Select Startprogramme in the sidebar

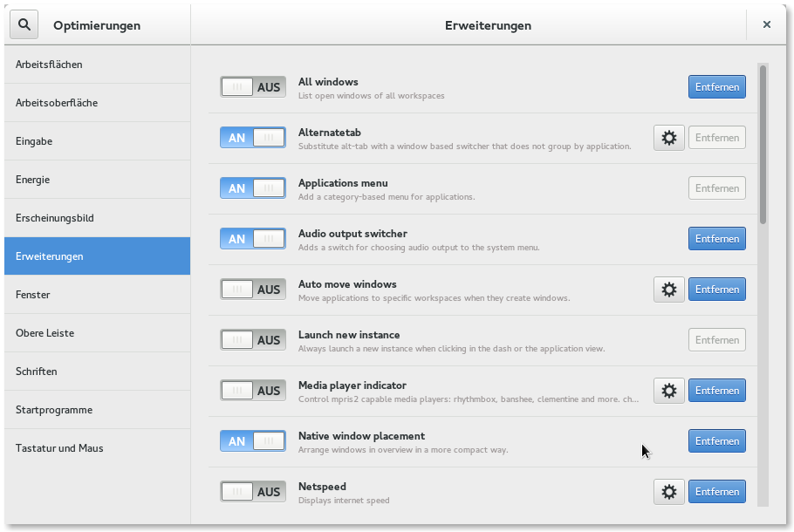tap(97, 410)
